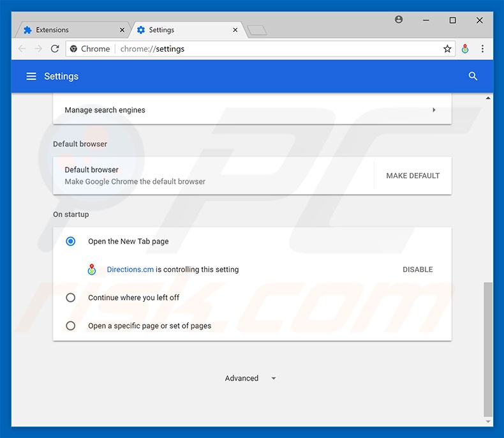Click 'Make Google Chrome the default browser' text
The image size is (504, 438).
click(x=135, y=181)
